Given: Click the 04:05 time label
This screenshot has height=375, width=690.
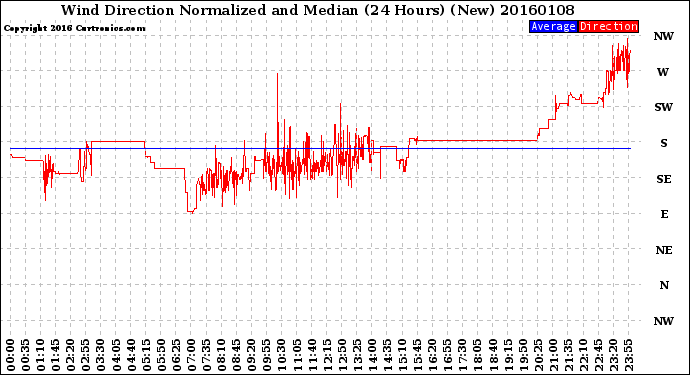Looking at the screenshot, I should click(x=116, y=355).
